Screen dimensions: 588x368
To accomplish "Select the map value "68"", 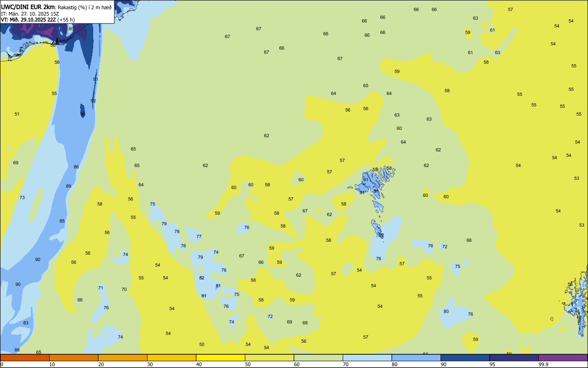I will point(305,323).
